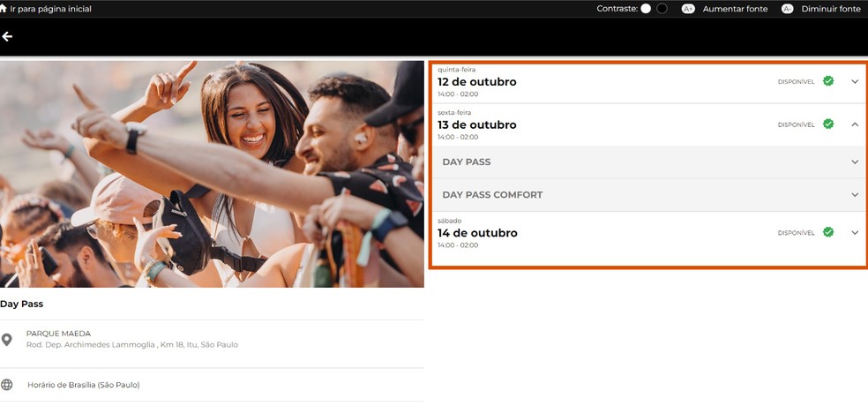
Task: Click 'Horário de Brasília (São Paulo)' text
Action: (x=84, y=385)
